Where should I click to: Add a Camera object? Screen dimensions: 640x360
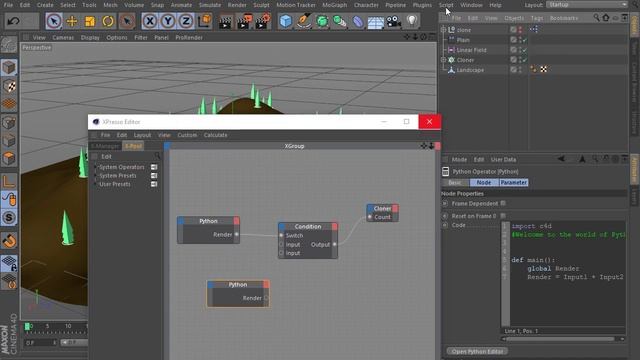[393, 21]
